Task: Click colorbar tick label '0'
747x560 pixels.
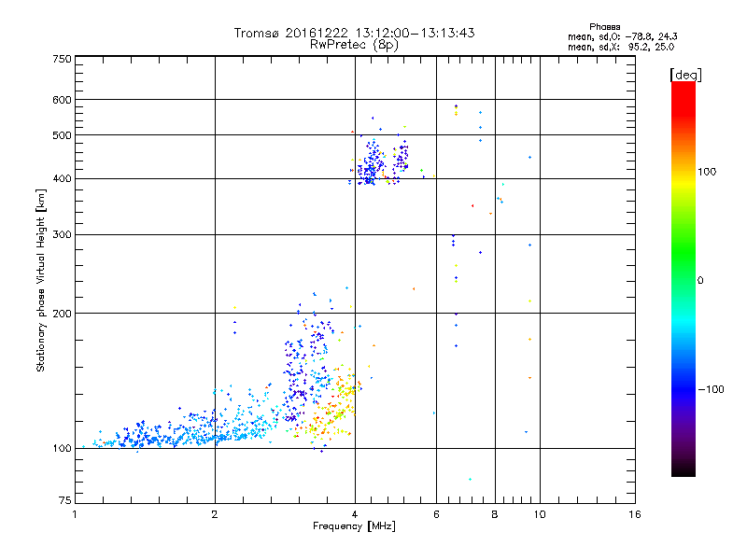Action: [x=700, y=281]
